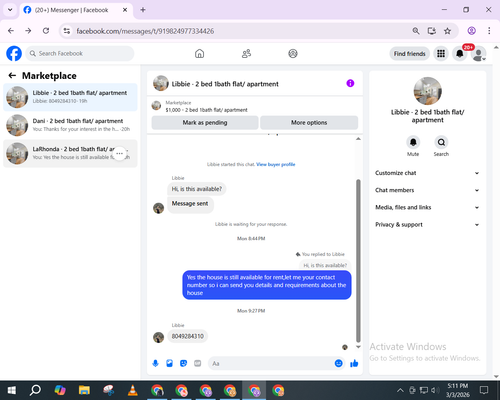The width and height of the screenshot is (500, 400).
Task: Open the Windows notification center
Action: pyautogui.click(x=484, y=390)
